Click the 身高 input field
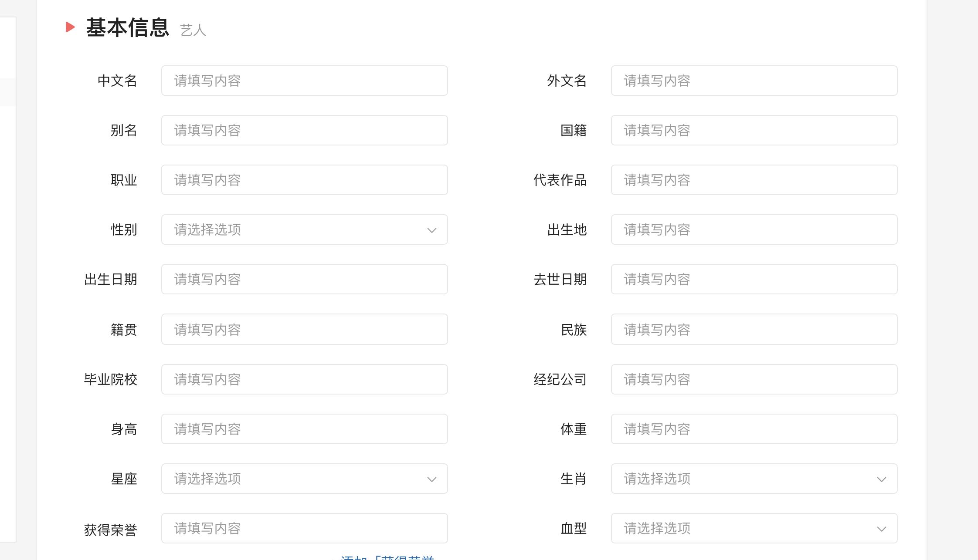The height and width of the screenshot is (560, 978). (x=304, y=429)
